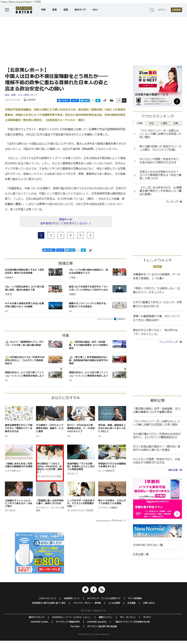Go to next page using pagination arrow
Image resolution: width=187 pixels, height=644 pixels.
tap(90, 235)
